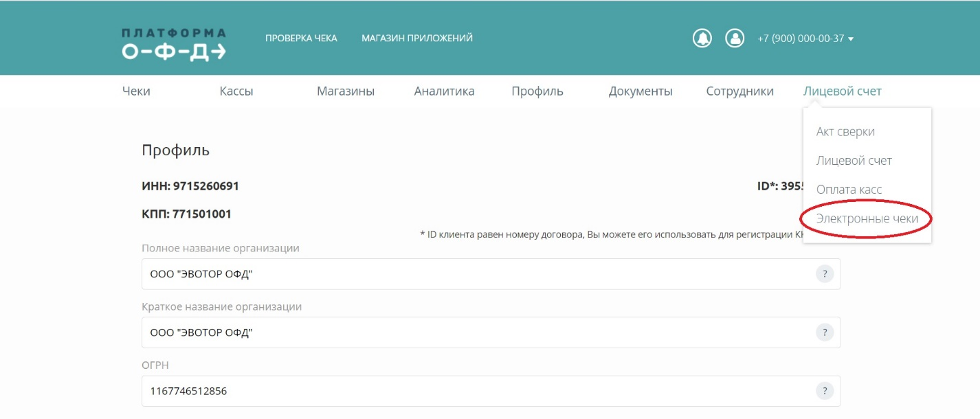The height and width of the screenshot is (419, 980).
Task: Select the Магазины tab
Action: [346, 91]
